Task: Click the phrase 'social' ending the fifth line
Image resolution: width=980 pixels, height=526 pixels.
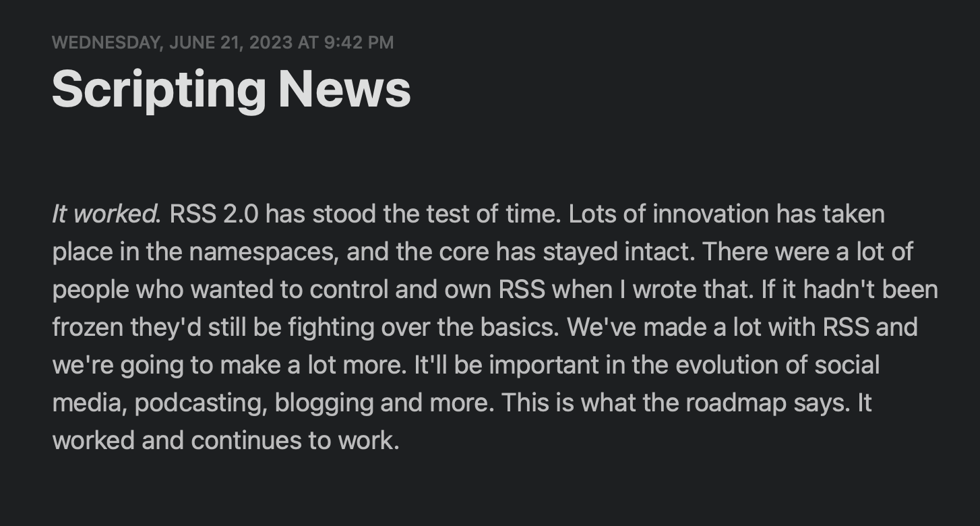Action: point(847,366)
